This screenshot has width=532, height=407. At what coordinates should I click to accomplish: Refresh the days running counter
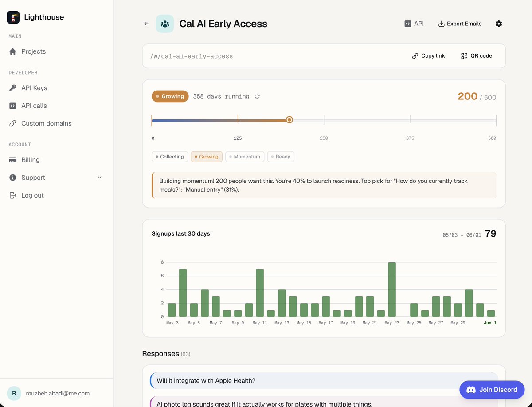tap(257, 96)
